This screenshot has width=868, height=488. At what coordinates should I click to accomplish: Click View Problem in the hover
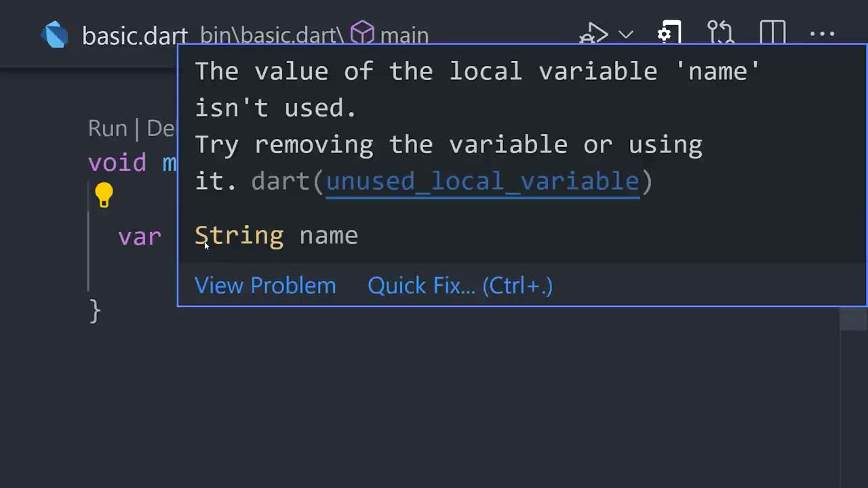[265, 285]
